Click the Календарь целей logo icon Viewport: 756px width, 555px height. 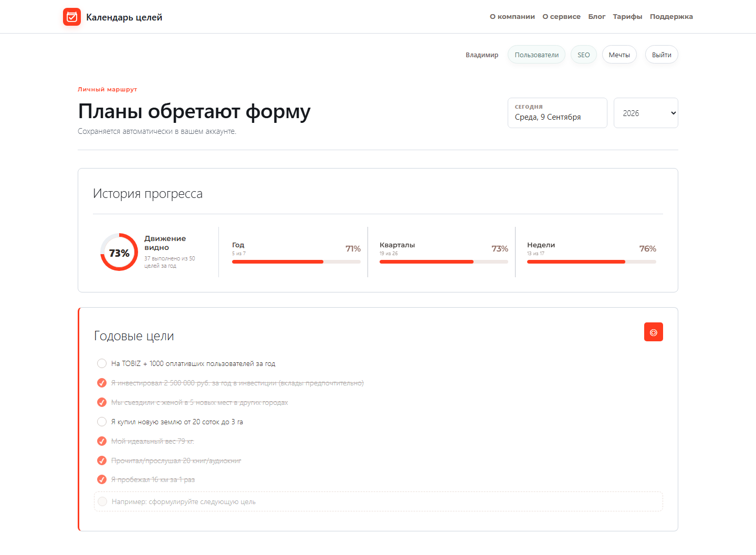coord(72,17)
